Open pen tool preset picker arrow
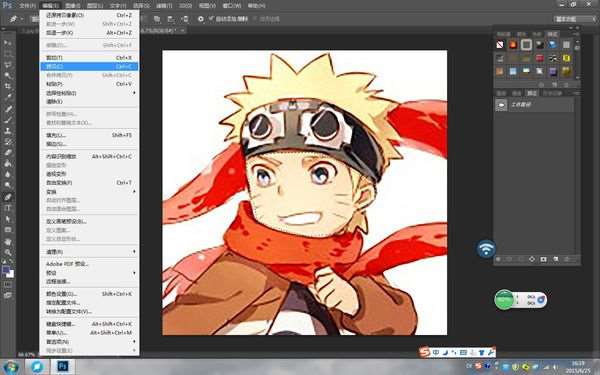The image size is (600, 375). point(21,19)
